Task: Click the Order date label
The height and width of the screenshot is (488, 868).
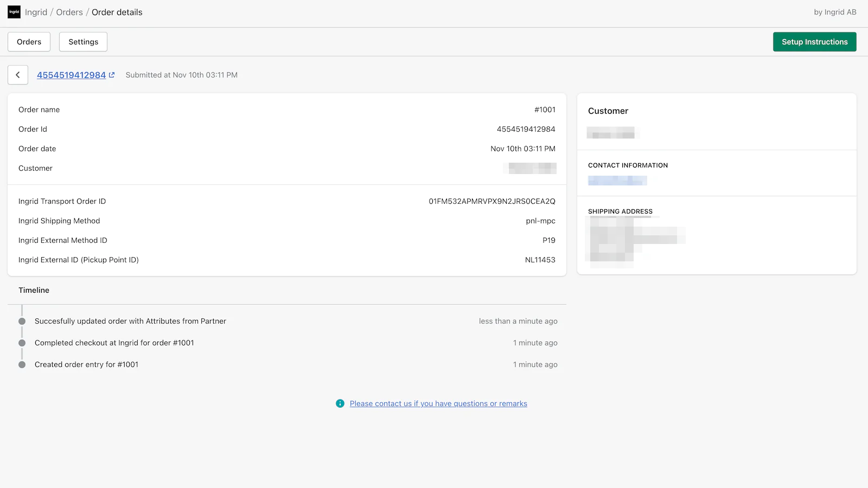Action: coord(37,149)
